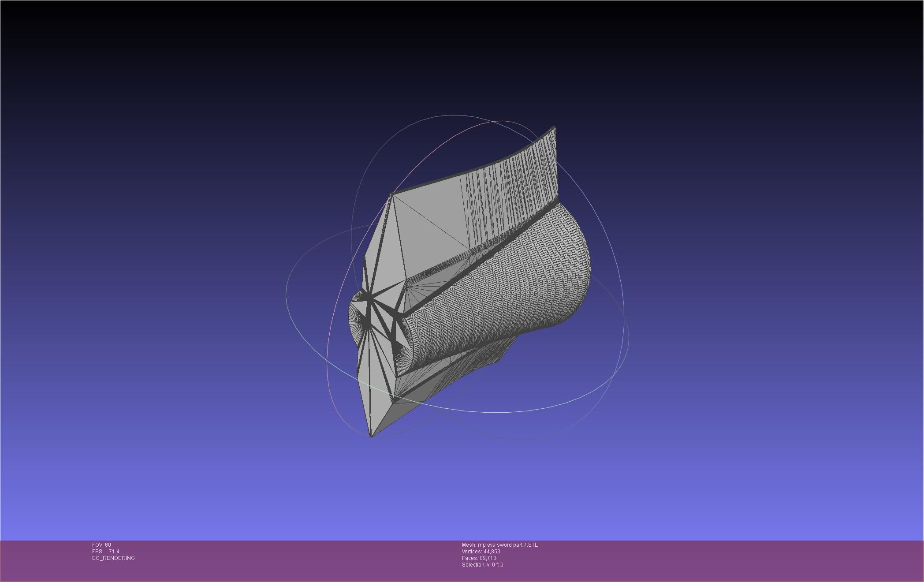Click the FOV: 60 status text

coord(101,545)
